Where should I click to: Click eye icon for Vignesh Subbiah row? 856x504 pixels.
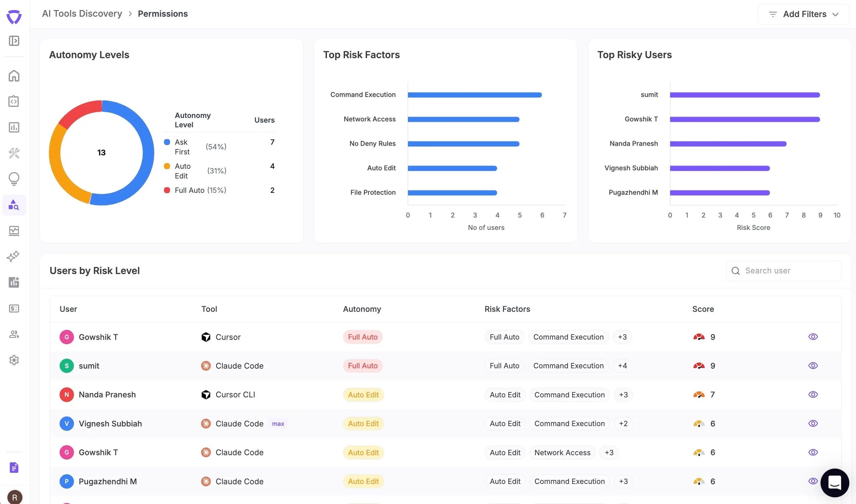813,423
